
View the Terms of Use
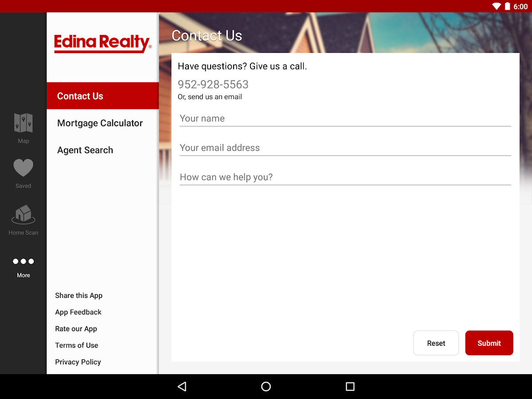pyautogui.click(x=76, y=345)
